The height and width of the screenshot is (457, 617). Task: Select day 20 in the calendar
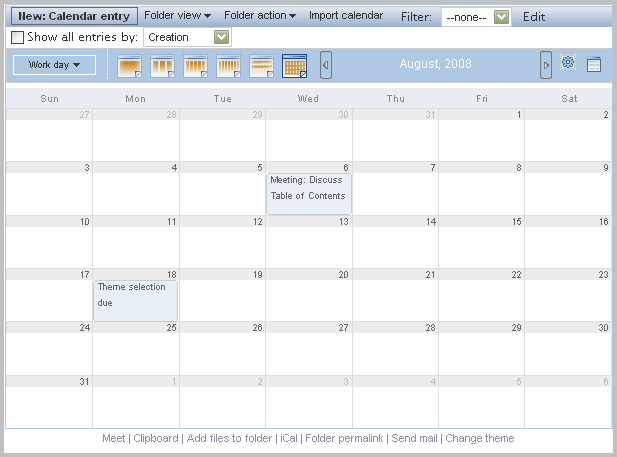pos(344,274)
